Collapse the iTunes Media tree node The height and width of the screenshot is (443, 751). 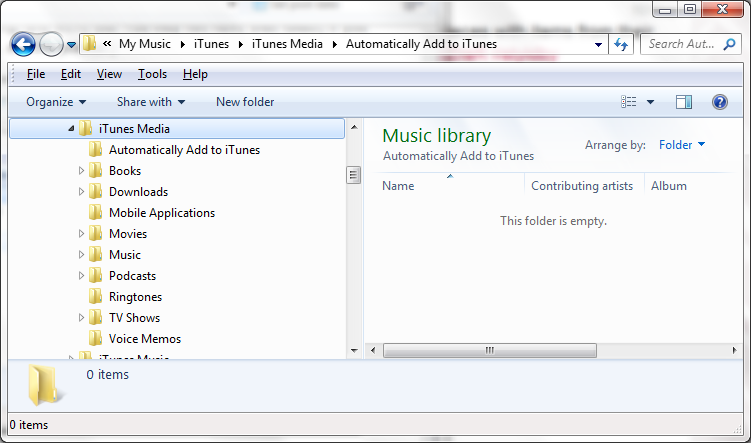(71, 128)
